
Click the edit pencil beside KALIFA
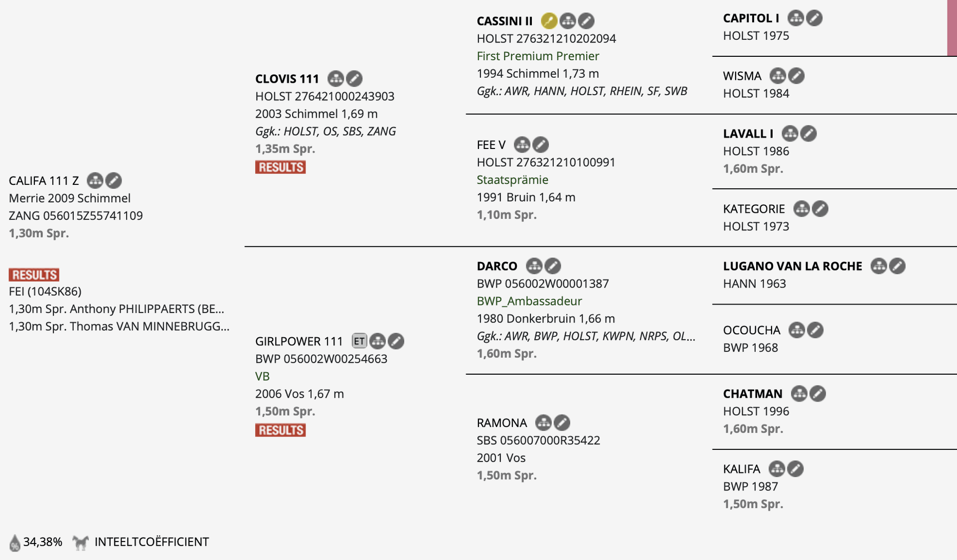tap(796, 469)
